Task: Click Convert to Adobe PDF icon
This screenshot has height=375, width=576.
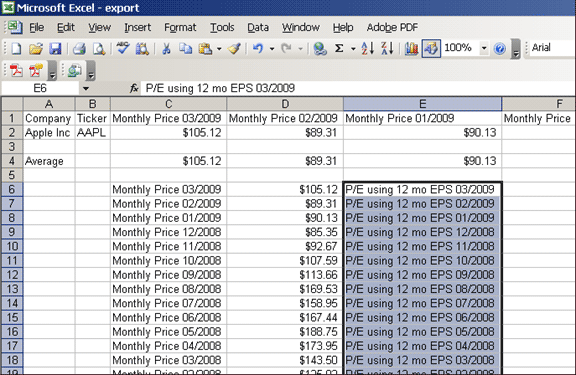Action: tap(16, 70)
